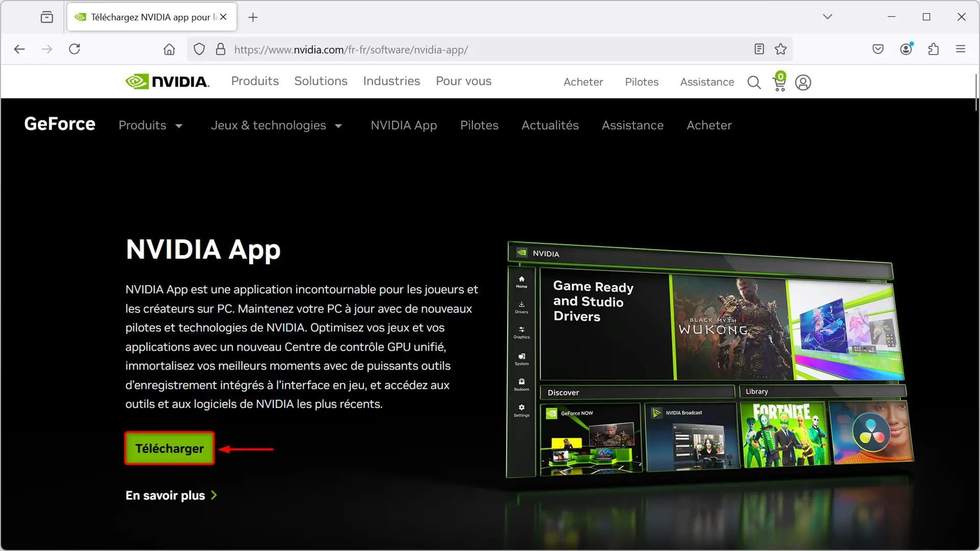This screenshot has width=980, height=551.
Task: Open the Firefox View tab button
Action: point(47,17)
